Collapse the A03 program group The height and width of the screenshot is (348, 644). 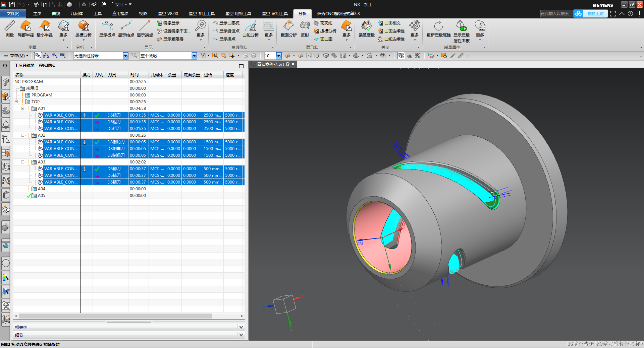coord(23,162)
